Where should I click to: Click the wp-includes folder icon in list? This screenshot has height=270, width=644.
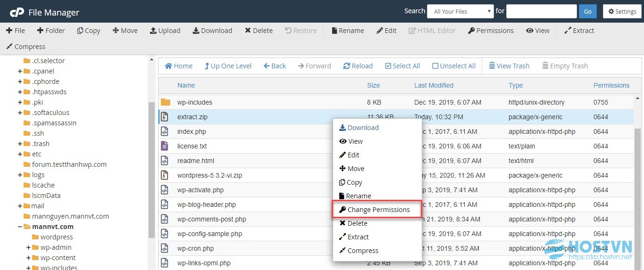pos(165,102)
